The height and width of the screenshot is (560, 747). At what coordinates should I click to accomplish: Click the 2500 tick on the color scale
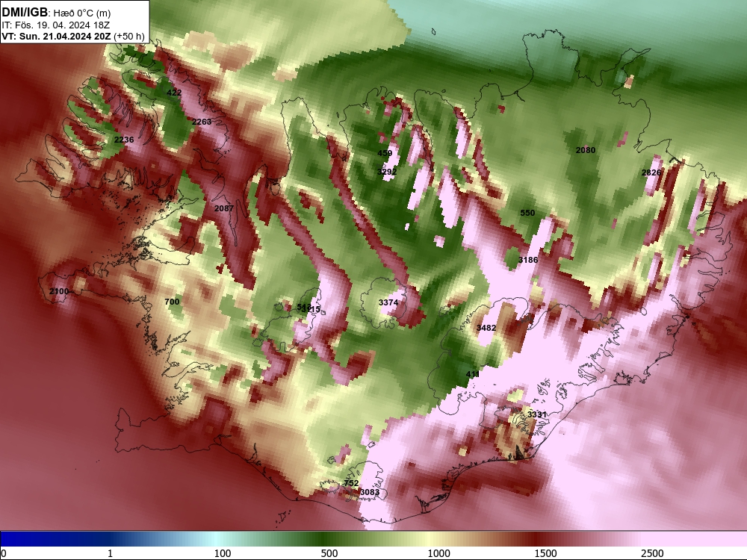(652, 553)
